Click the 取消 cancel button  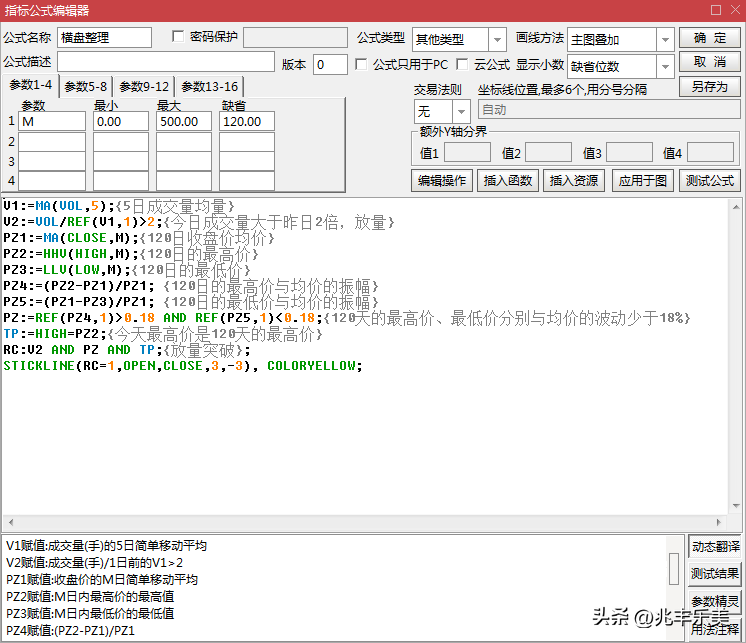(x=709, y=62)
